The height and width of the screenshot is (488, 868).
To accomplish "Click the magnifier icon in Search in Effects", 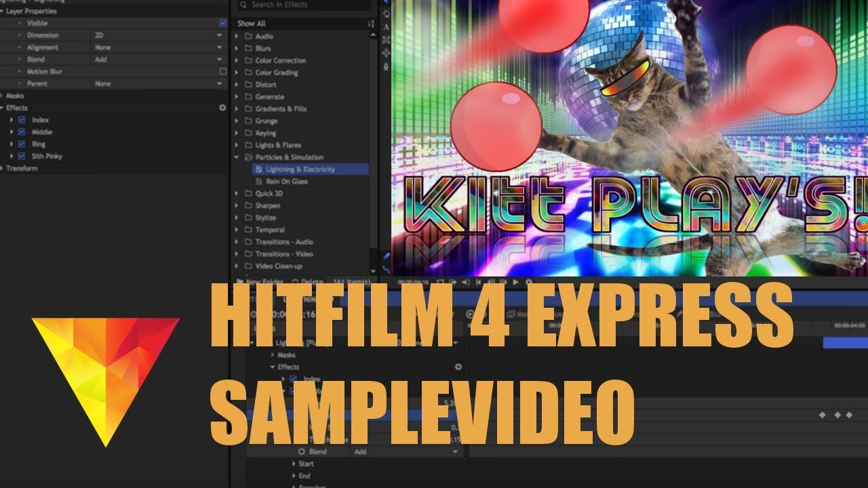I will click(244, 5).
